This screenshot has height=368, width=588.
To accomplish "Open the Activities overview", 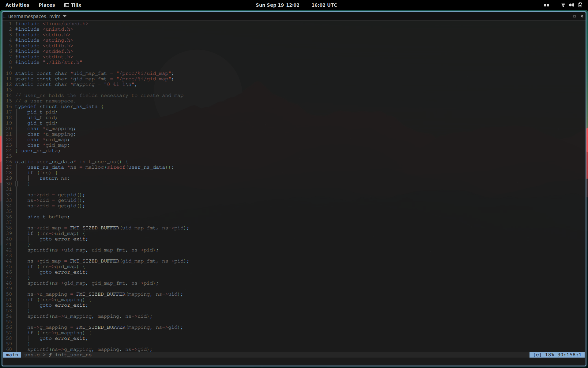I will tap(17, 5).
